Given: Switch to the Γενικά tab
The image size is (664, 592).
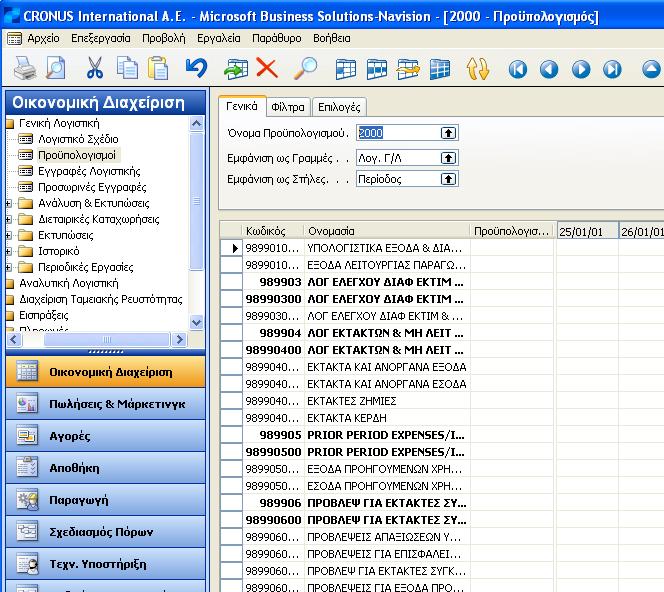Looking at the screenshot, I should [x=242, y=106].
